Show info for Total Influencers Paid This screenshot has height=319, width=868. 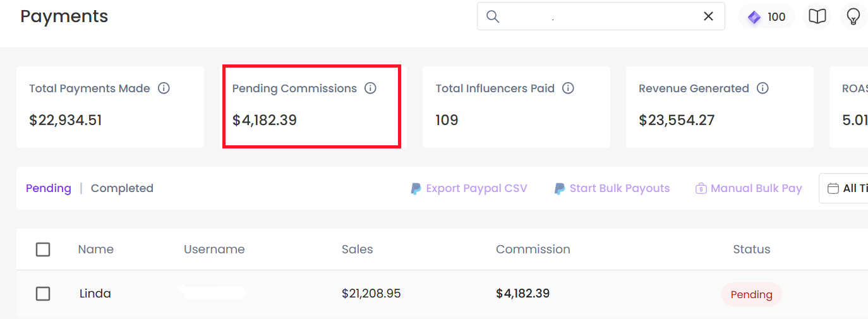click(568, 88)
